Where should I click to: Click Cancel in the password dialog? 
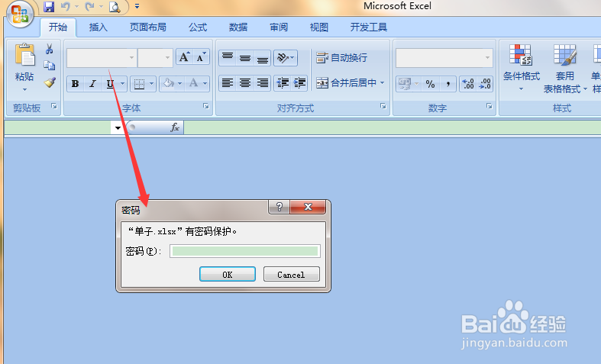291,275
